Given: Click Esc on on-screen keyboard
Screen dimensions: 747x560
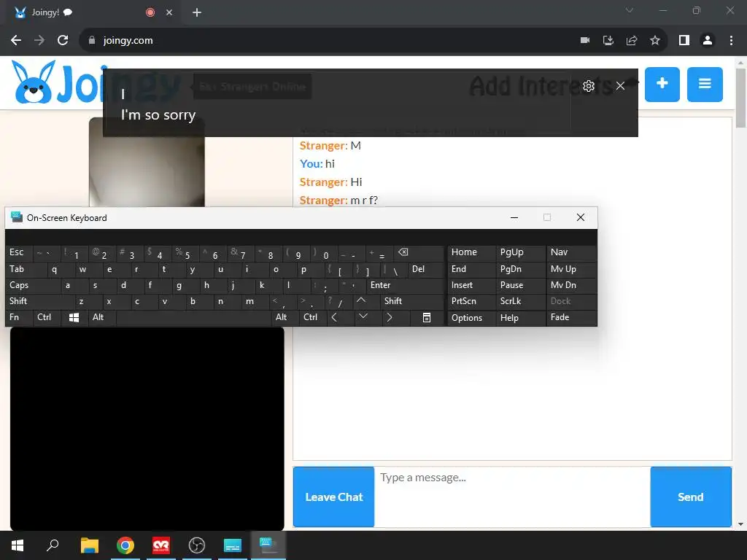Looking at the screenshot, I should coord(19,252).
